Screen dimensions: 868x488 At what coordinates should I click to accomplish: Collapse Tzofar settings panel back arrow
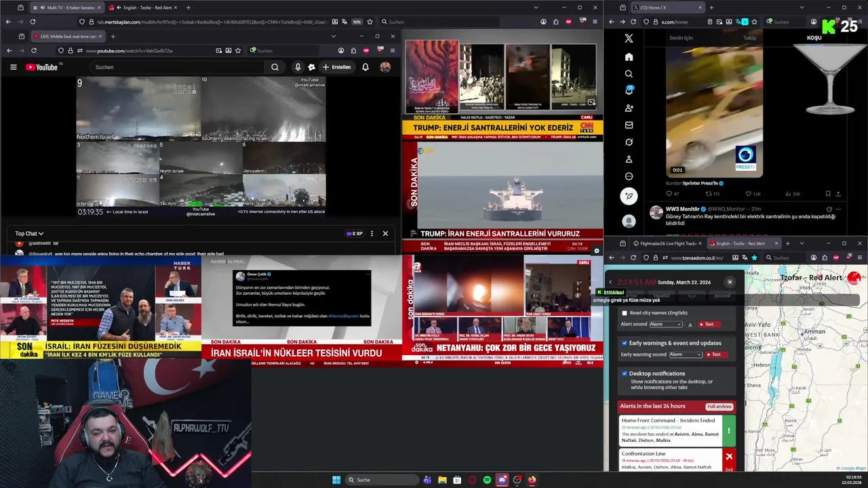[610, 282]
